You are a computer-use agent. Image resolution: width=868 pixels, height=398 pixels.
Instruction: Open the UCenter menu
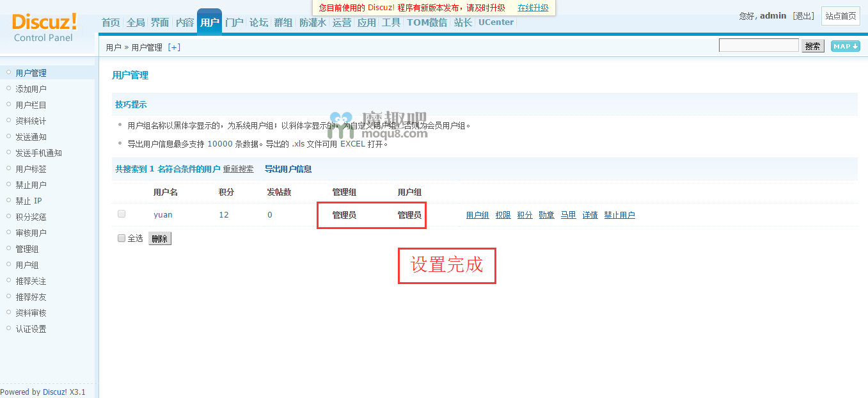pos(496,22)
